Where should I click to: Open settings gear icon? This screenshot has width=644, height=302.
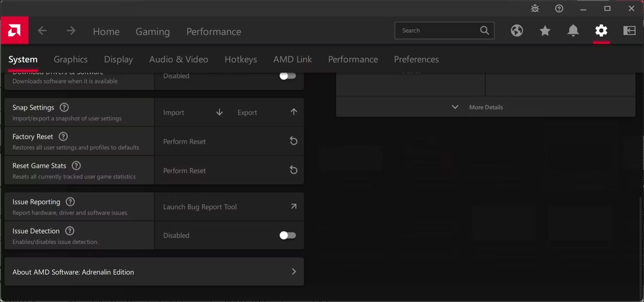point(601,30)
